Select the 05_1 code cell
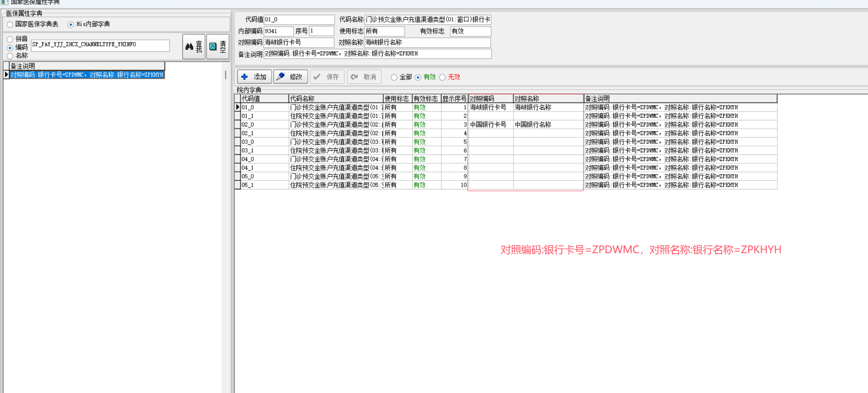This screenshot has height=393, width=868. [265, 185]
